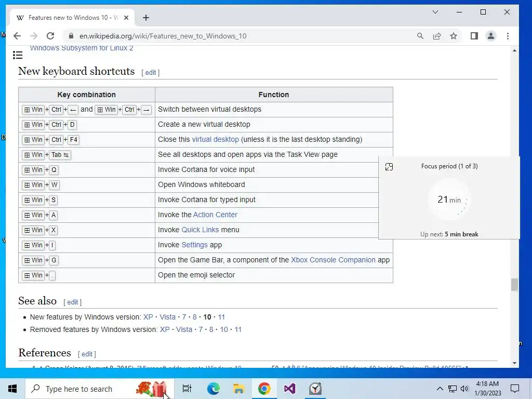This screenshot has height=399, width=532.
Task: Edit the New keyboard shortcuts section
Action: pos(151,73)
